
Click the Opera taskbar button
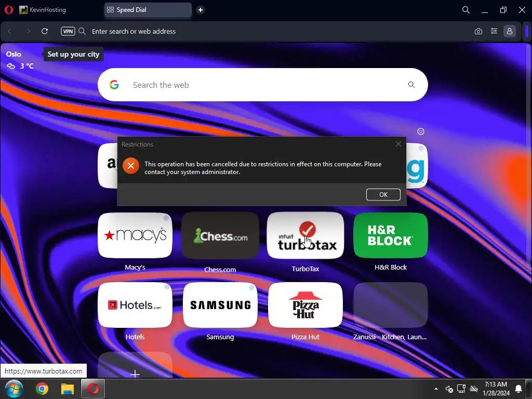click(x=93, y=389)
